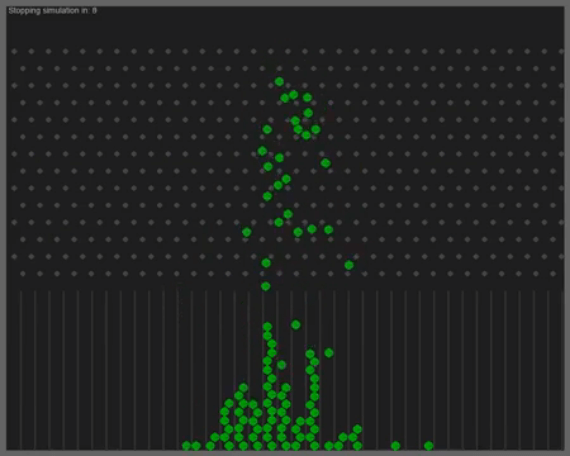Select the top-left gray peg
Viewport: 570px width, 456px height.
[x=14, y=51]
